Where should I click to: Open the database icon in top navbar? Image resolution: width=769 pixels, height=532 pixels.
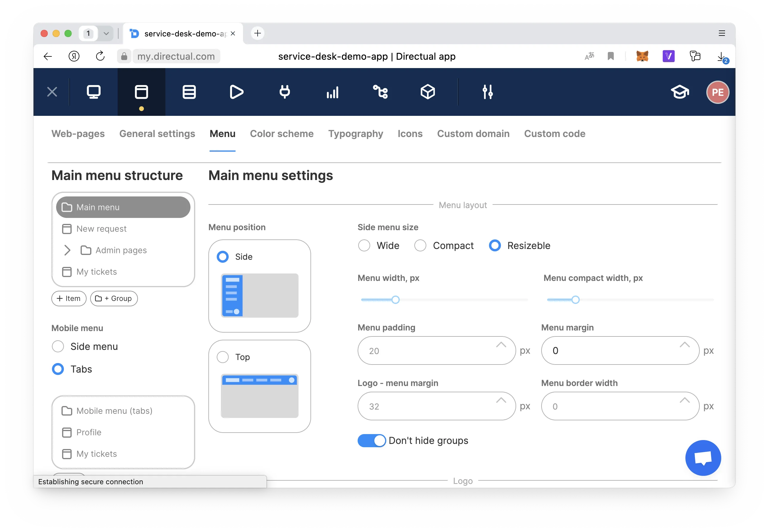point(189,92)
